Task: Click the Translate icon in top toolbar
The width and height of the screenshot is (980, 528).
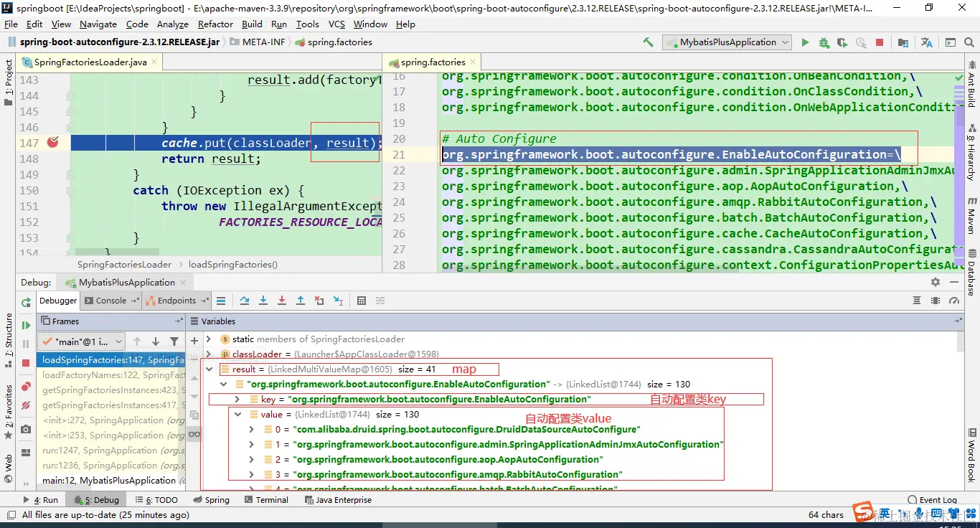Action: tap(927, 42)
